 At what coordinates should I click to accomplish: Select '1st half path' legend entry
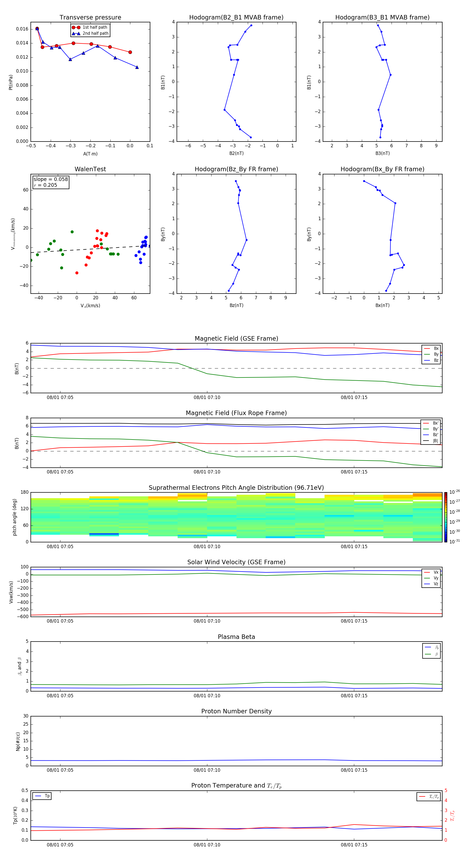point(90,27)
